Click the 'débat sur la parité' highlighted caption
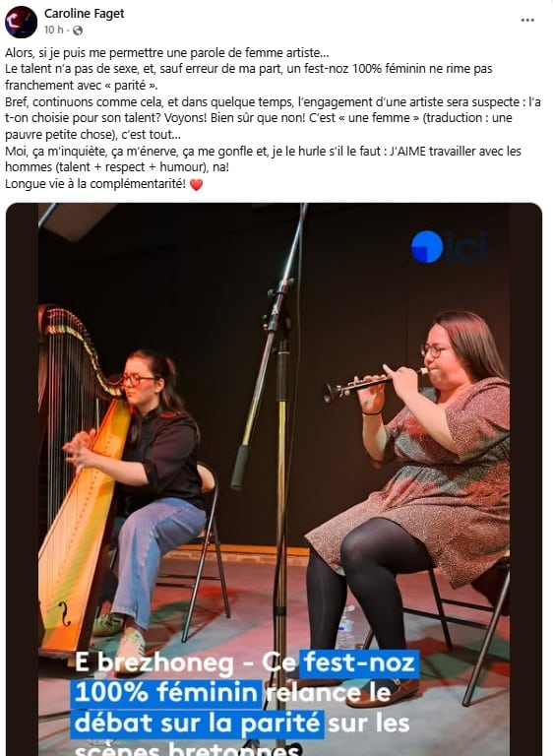The width and height of the screenshot is (553, 756). pyautogui.click(x=198, y=724)
